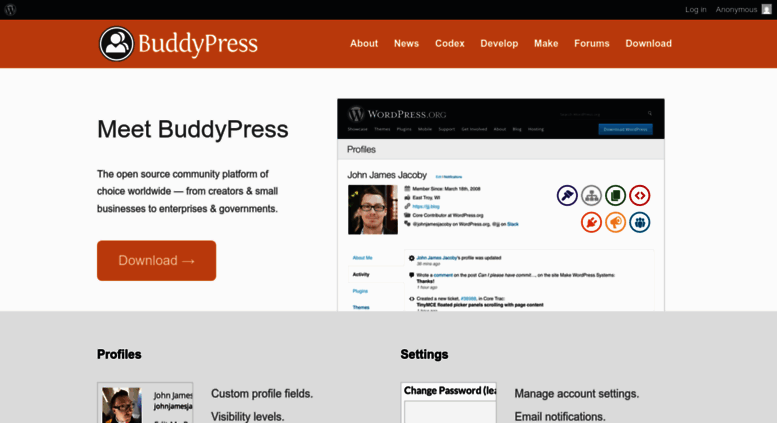Viewport: 777px width, 423px height.
Task: Click the 'Email notifications.' text
Action: click(560, 417)
